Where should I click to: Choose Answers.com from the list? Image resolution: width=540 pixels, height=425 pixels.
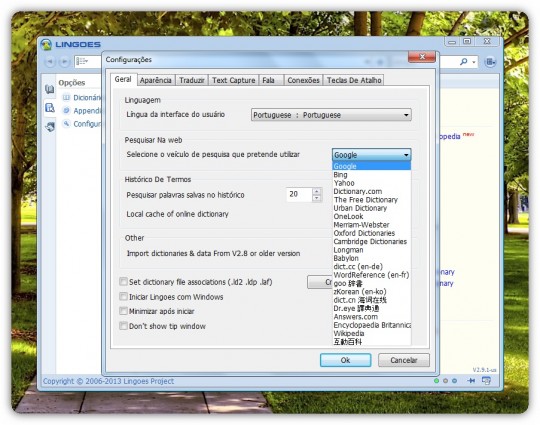point(372,317)
